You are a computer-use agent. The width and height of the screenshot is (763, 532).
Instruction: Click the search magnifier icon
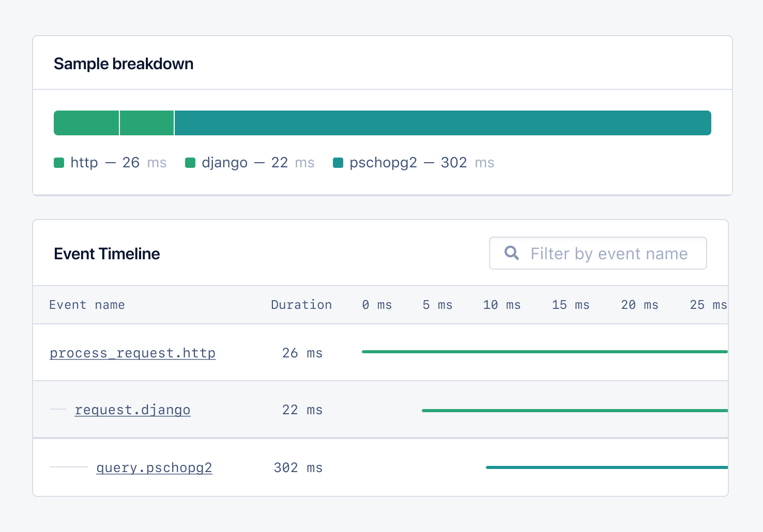pyautogui.click(x=511, y=253)
